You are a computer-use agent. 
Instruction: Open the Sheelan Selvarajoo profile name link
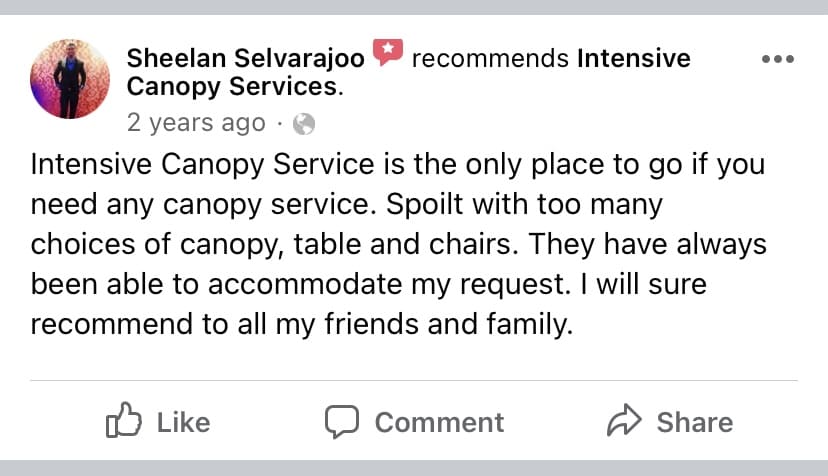pos(245,59)
